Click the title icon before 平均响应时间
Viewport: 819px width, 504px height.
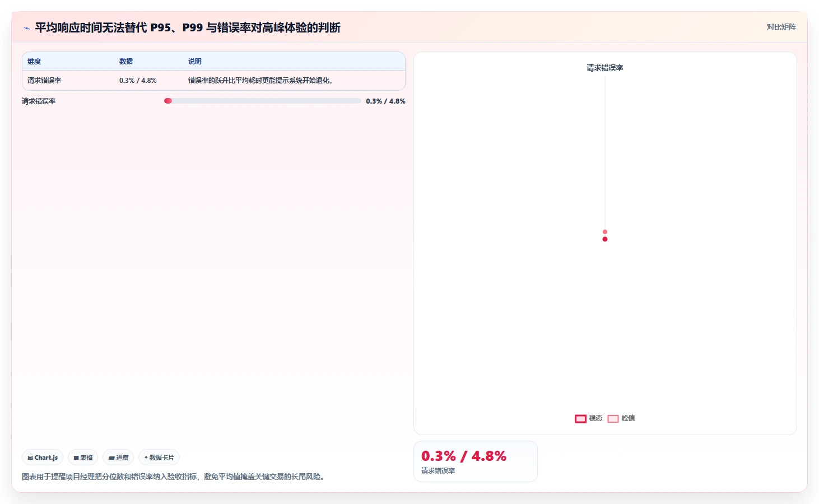click(26, 28)
